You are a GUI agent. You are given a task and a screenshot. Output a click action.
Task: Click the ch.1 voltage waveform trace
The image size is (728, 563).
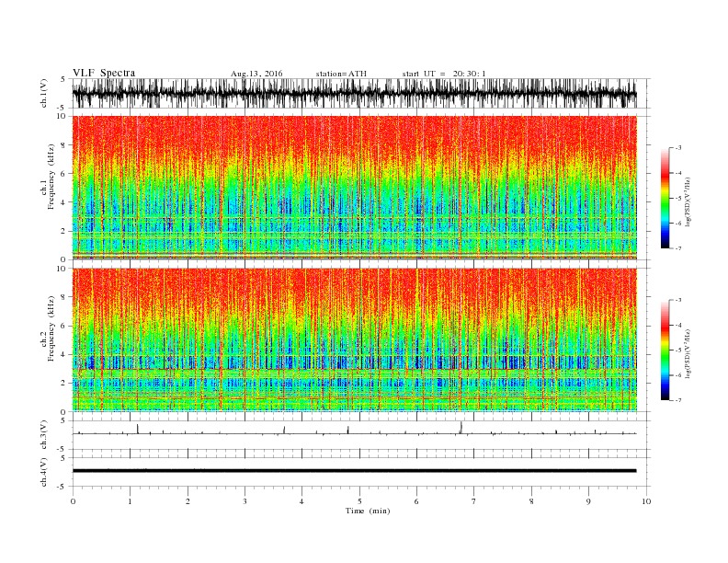pos(354,93)
